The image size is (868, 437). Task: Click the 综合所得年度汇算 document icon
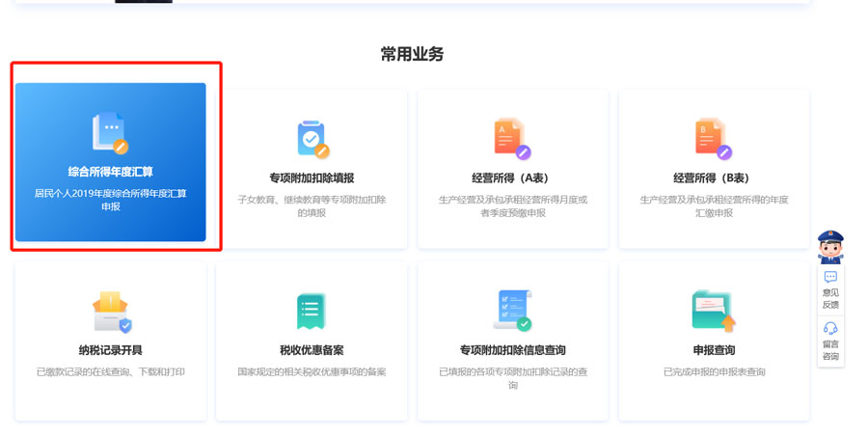[x=110, y=133]
